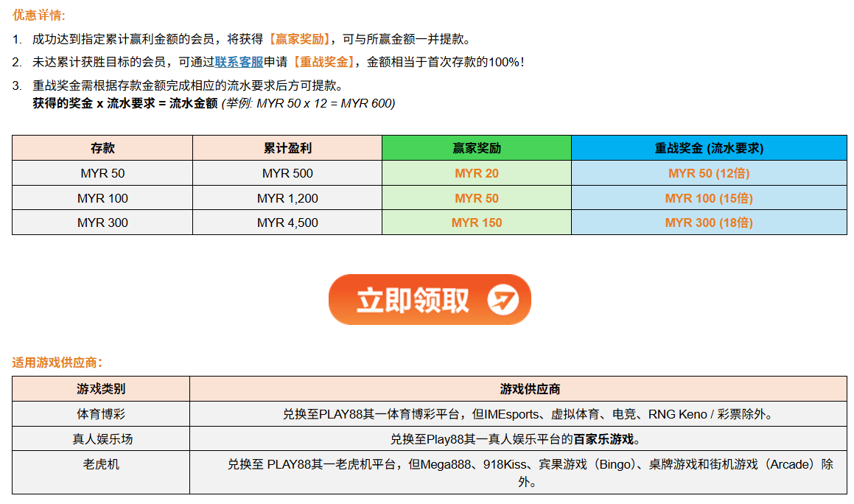Select the 游戏类别 column header

point(101,389)
